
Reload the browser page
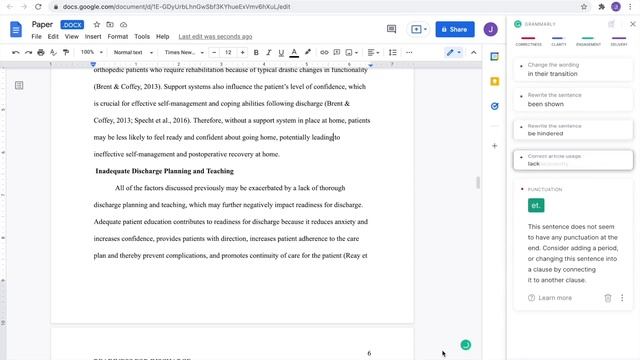pyautogui.click(x=38, y=7)
